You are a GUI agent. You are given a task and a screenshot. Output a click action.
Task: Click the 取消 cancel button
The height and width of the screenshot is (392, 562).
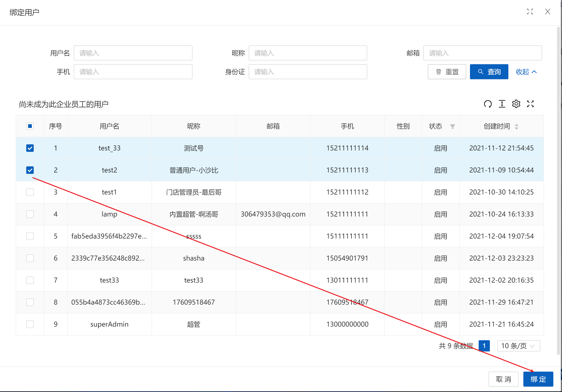click(x=503, y=379)
